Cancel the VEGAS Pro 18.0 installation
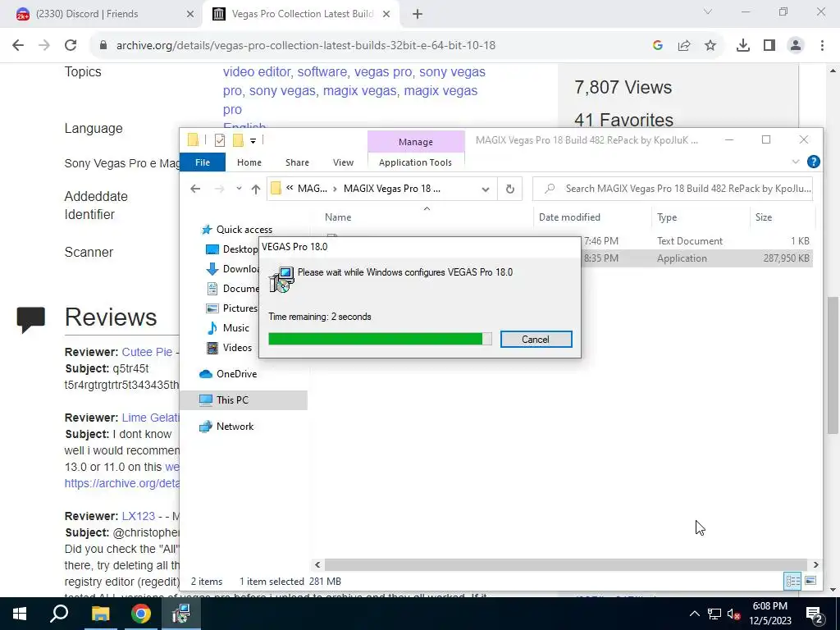The width and height of the screenshot is (840, 630). point(536,339)
